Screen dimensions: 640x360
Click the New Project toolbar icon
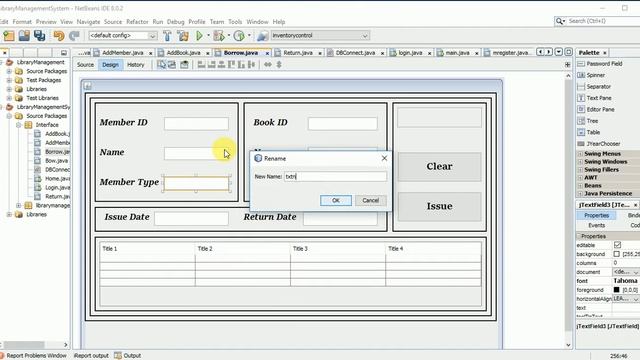point(9,36)
